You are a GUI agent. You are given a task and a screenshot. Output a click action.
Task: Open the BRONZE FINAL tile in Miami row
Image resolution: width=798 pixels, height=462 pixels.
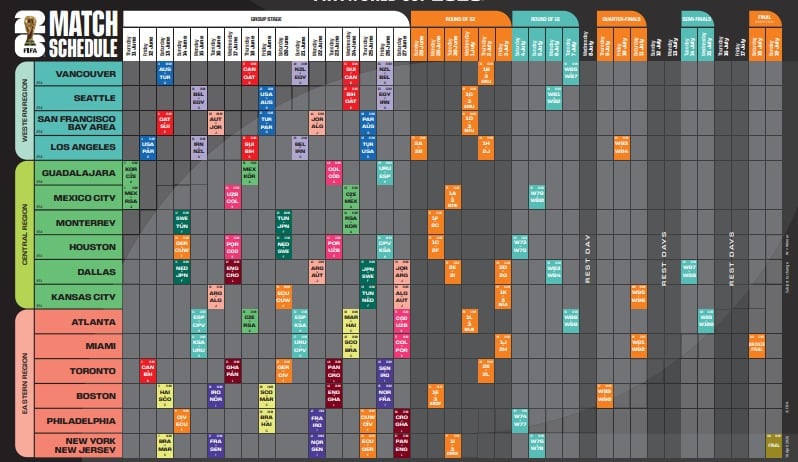click(757, 346)
